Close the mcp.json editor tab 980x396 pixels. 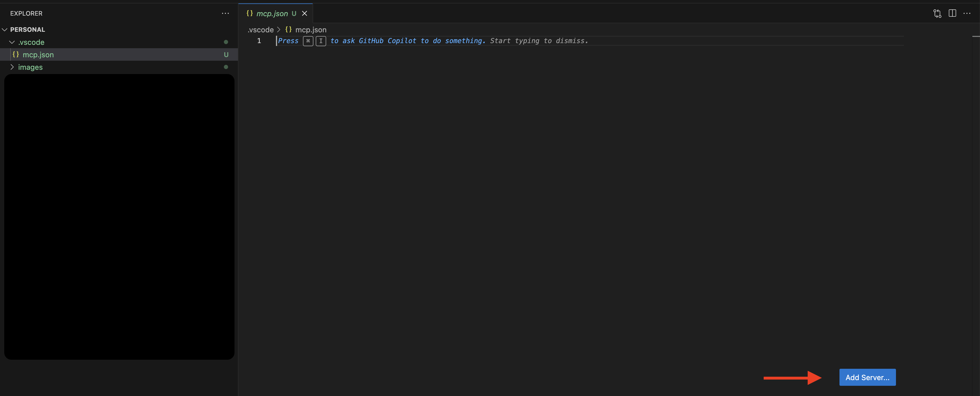pyautogui.click(x=304, y=14)
